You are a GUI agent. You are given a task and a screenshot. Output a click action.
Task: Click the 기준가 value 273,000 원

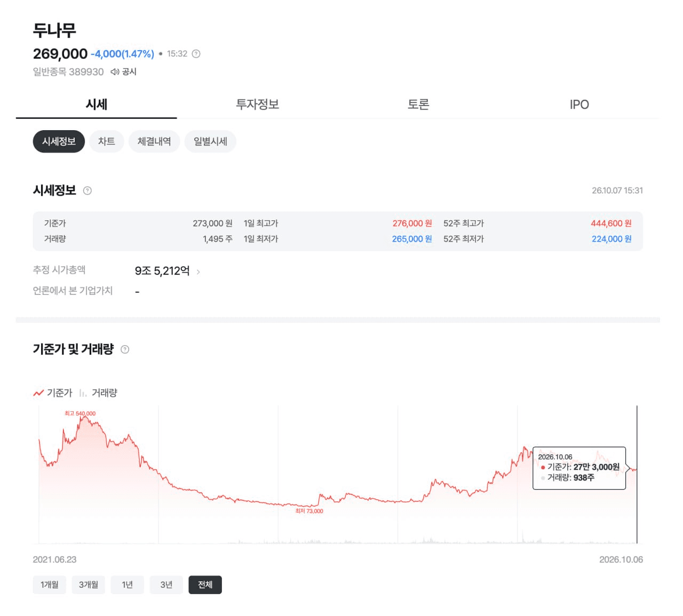[x=212, y=223]
